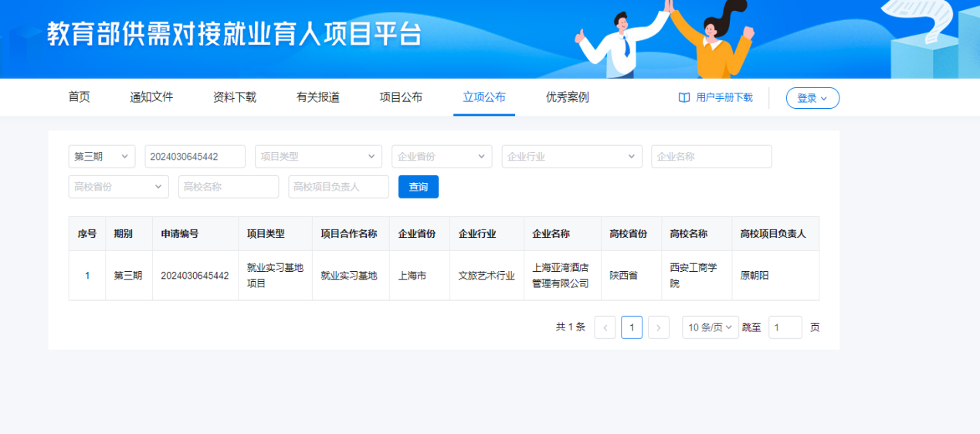Click the 用户手册下载 link
This screenshot has width=980, height=434.
click(x=724, y=98)
